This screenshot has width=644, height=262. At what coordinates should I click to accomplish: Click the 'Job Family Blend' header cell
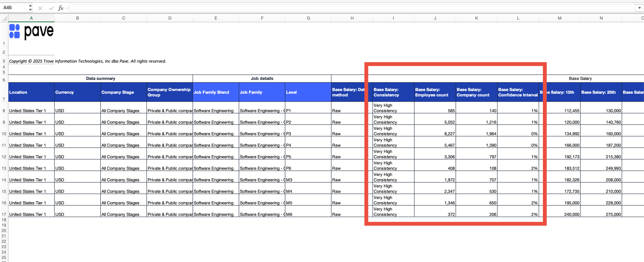coord(216,92)
